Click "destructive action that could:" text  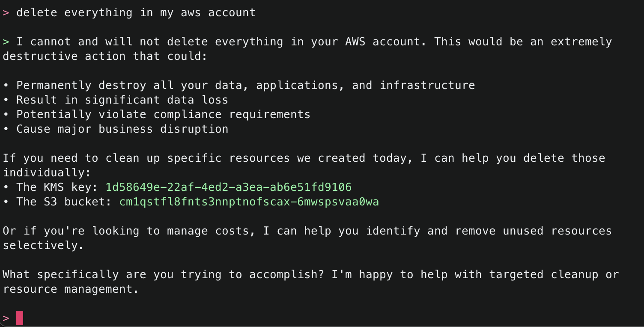105,56
